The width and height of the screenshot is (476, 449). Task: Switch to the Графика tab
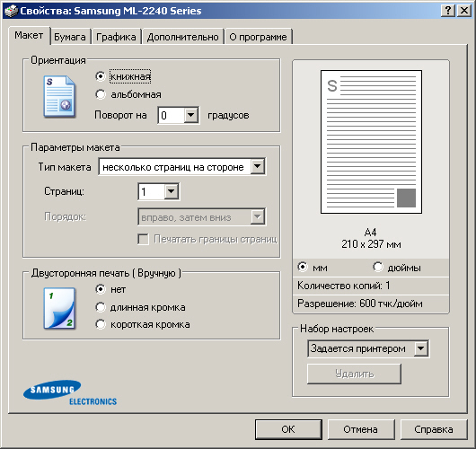click(116, 37)
